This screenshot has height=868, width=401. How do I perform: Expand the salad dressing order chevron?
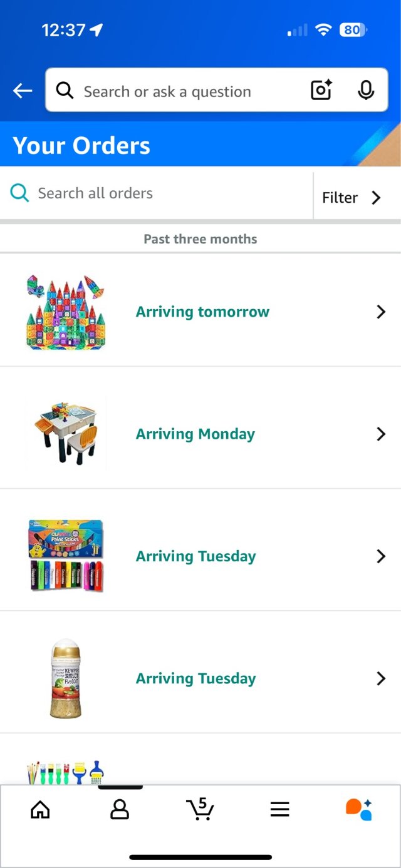(381, 678)
